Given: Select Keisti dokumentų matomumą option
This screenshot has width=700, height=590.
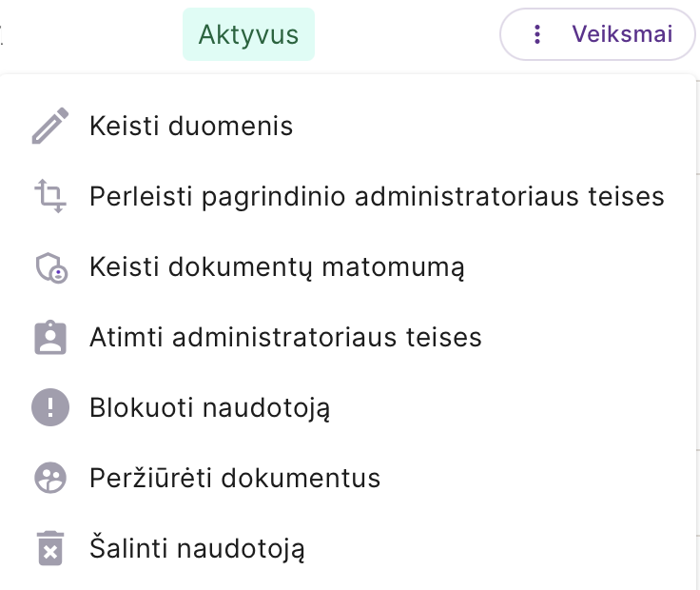Looking at the screenshot, I should point(348,266).
